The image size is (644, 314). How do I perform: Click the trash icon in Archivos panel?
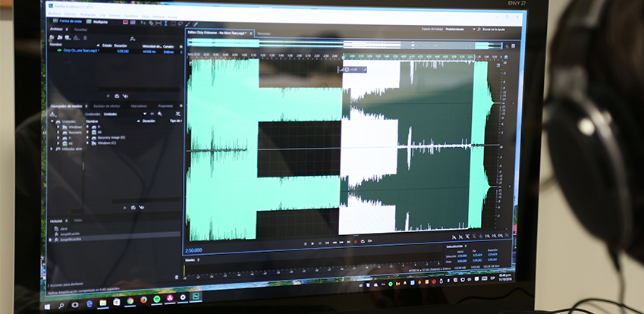click(85, 38)
